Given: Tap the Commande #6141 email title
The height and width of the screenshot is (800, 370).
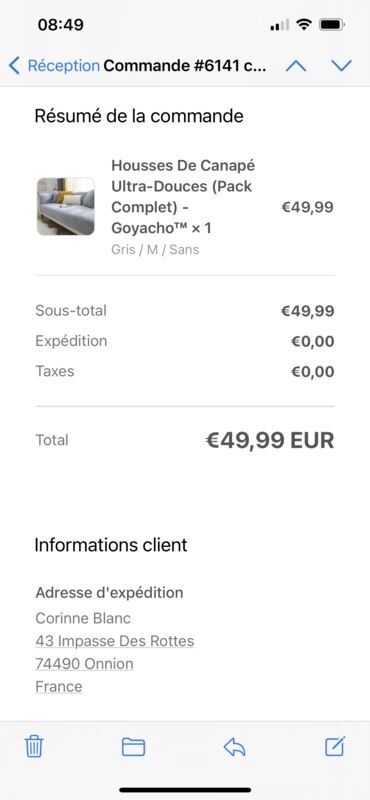Looking at the screenshot, I should pyautogui.click(x=185, y=66).
